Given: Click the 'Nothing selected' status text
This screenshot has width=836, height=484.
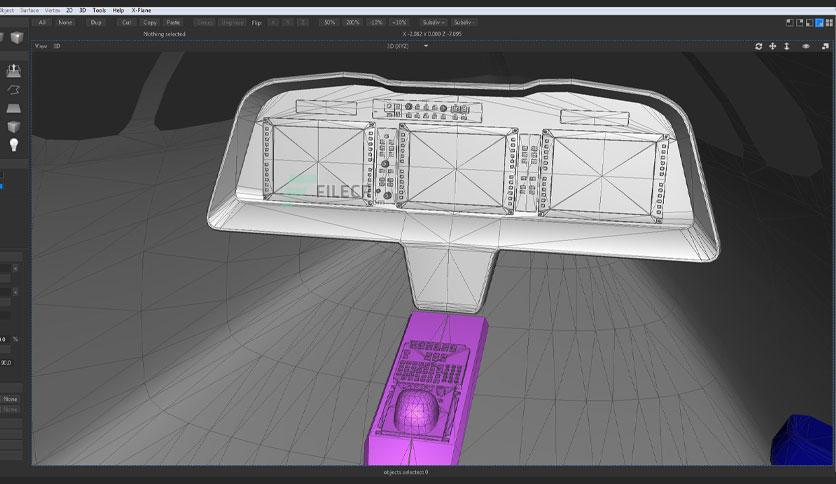Looking at the screenshot, I should click(x=164, y=34).
